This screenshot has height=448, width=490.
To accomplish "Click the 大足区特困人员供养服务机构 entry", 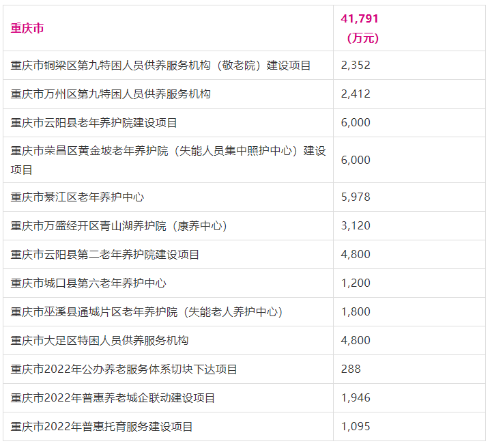I will (x=100, y=340).
